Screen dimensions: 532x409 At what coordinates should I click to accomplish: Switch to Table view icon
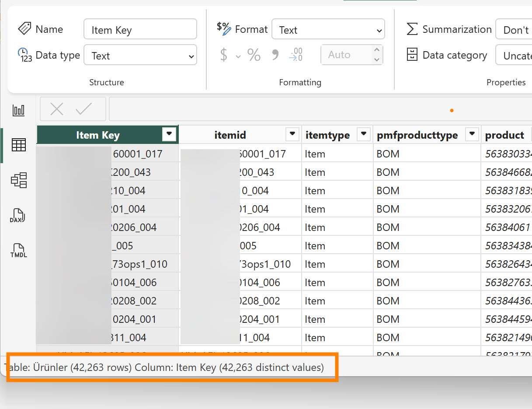19,145
